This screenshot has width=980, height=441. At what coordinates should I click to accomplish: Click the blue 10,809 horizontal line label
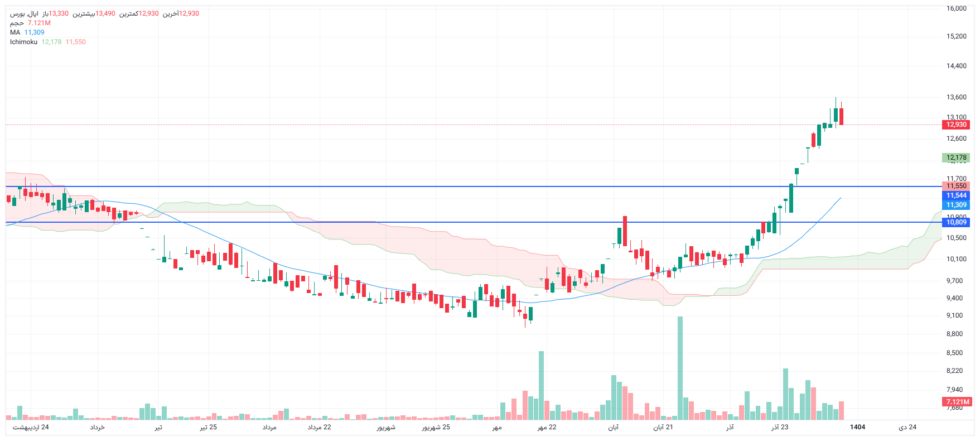click(956, 222)
